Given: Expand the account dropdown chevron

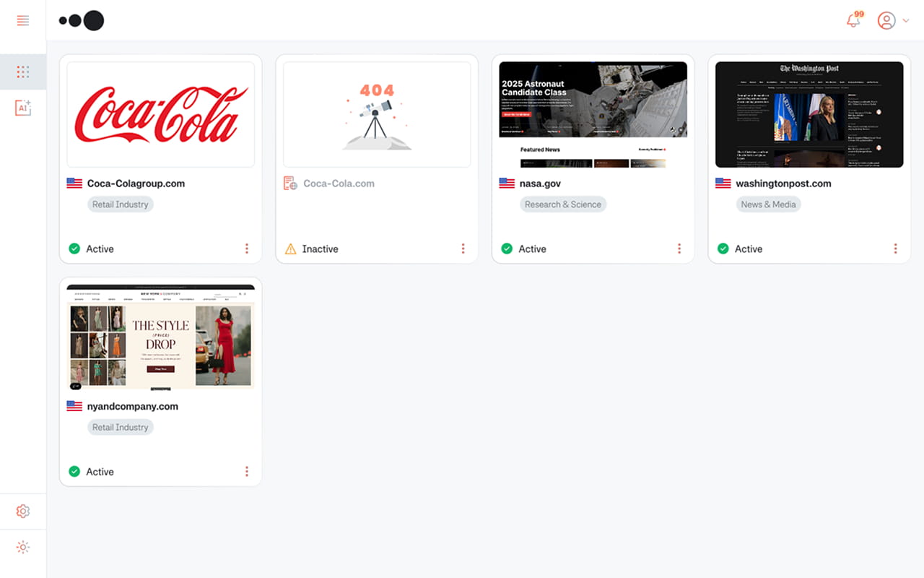Looking at the screenshot, I should [x=906, y=21].
